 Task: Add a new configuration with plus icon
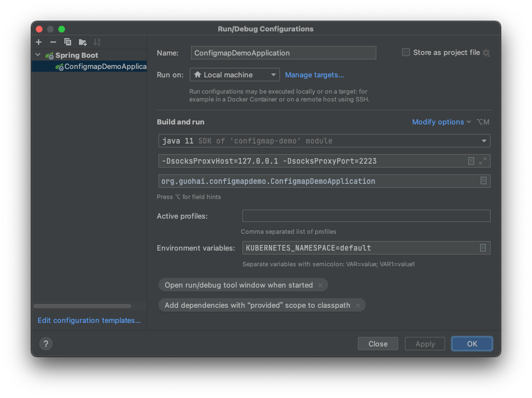click(39, 42)
